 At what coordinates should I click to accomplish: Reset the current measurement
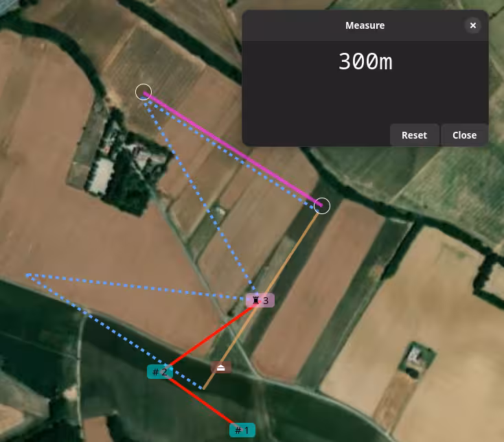click(414, 135)
